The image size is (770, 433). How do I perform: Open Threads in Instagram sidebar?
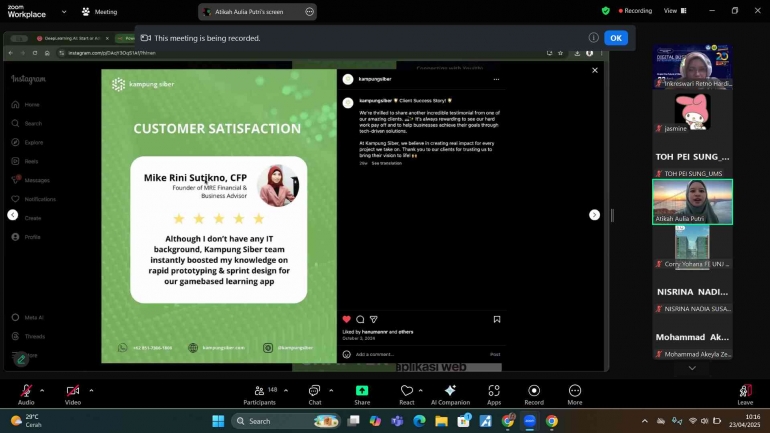coord(28,336)
